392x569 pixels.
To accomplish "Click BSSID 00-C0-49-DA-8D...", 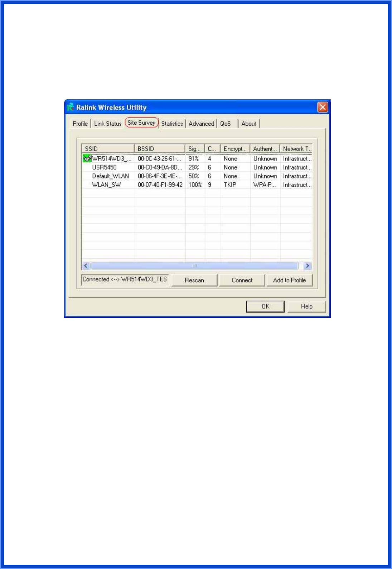I will pyautogui.click(x=160, y=167).
